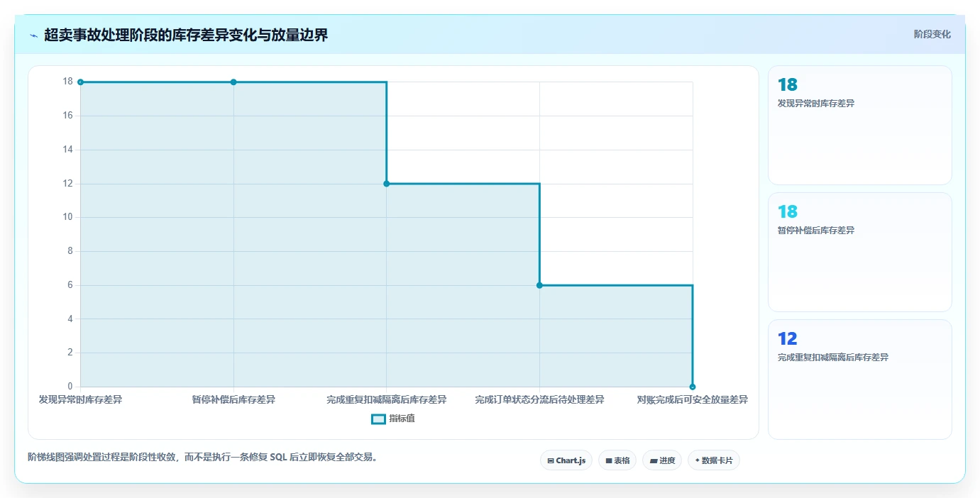
Task: Toggle the 指标值 legend item
Action: pos(393,419)
